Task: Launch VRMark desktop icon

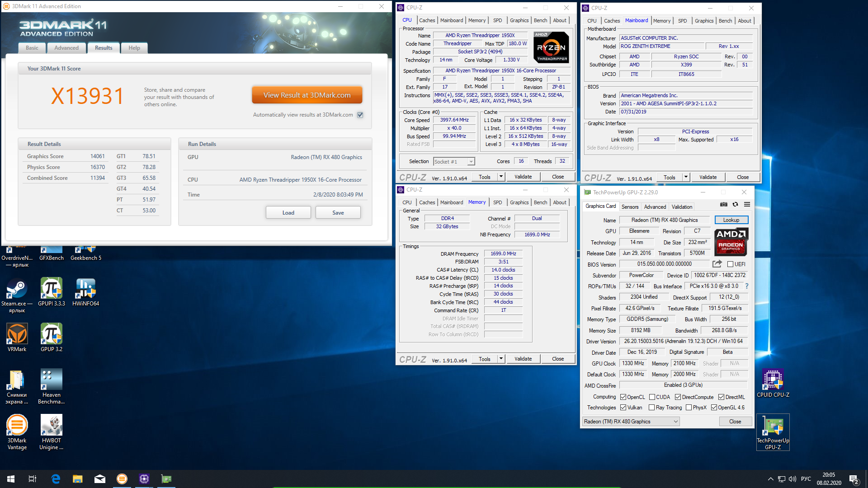Action: pos(17,338)
